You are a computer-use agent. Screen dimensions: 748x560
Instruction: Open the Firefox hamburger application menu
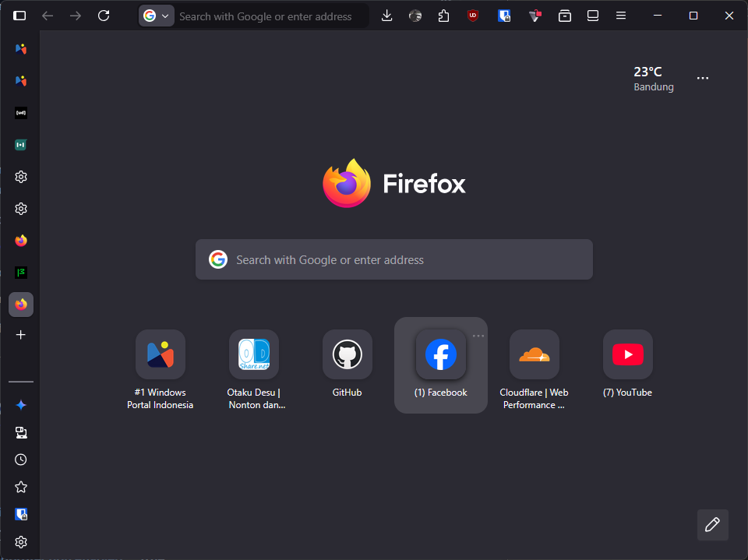(621, 16)
